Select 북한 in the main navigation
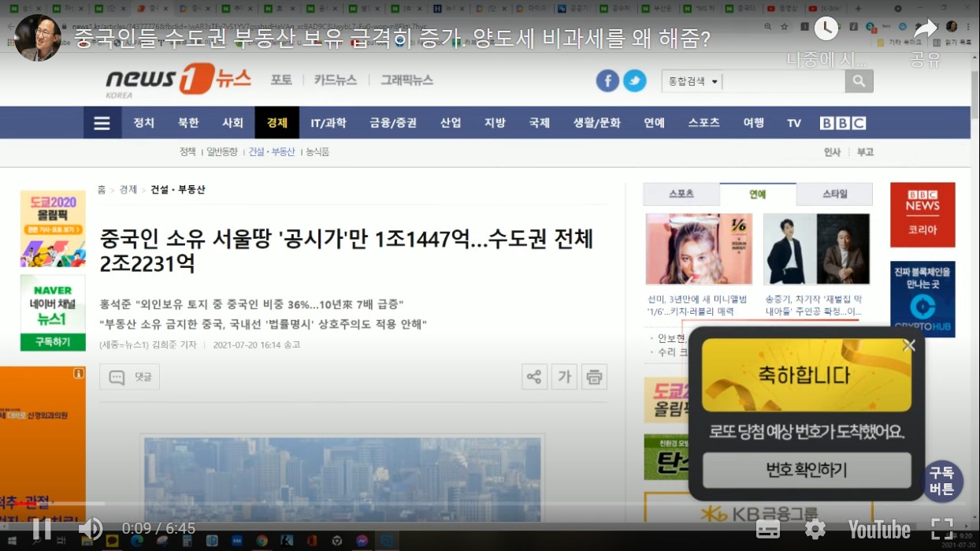 (188, 123)
